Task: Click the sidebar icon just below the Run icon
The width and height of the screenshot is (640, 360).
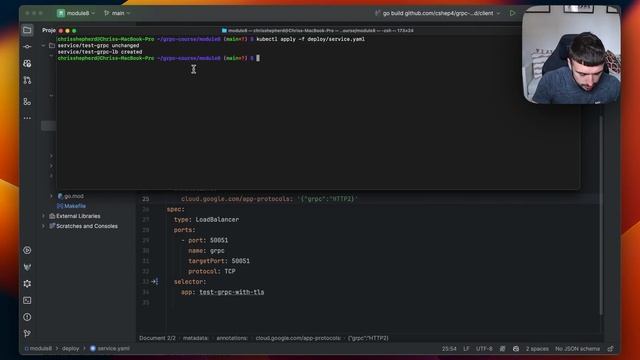Action: tap(27, 267)
